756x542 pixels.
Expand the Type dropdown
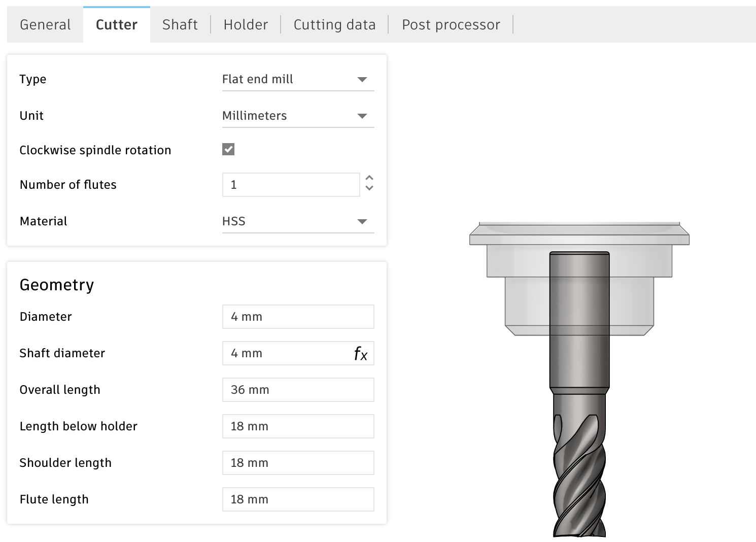298,80
